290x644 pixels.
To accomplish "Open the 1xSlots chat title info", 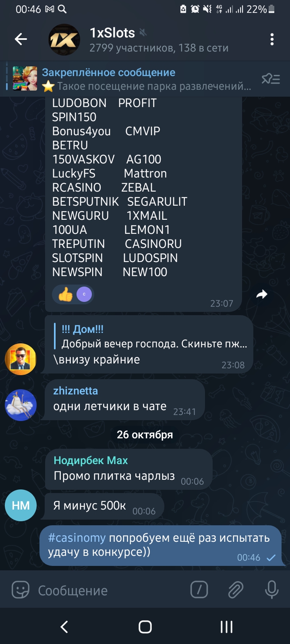I will [x=112, y=33].
